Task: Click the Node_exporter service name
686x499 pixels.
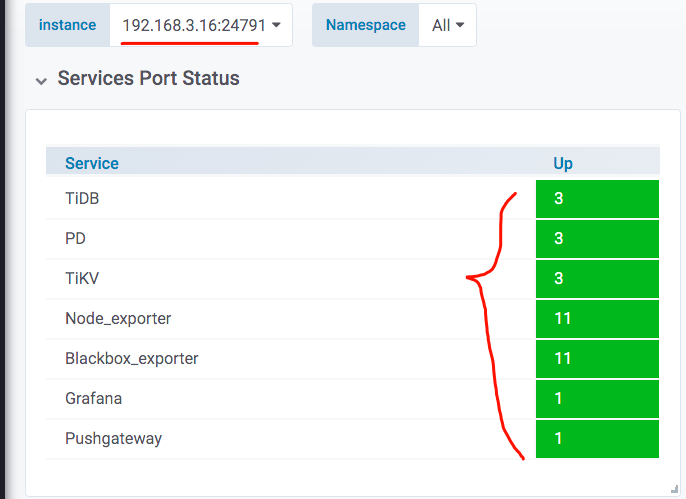Action: (118, 319)
